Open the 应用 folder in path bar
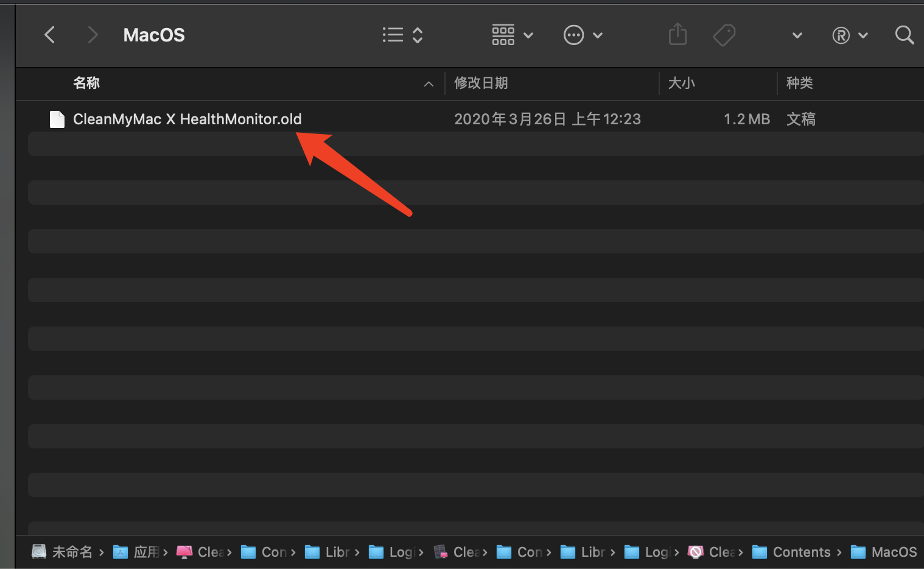 point(136,552)
